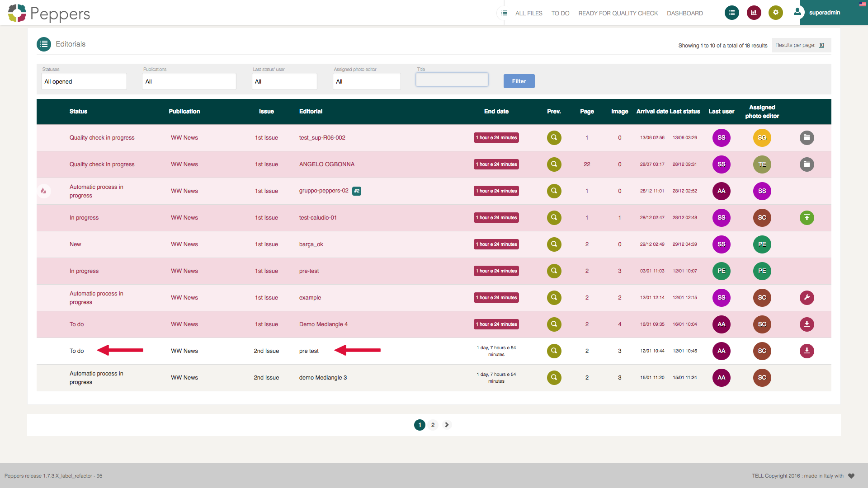Open the Statuses dropdown showing All opened
Viewport: 868px width, 488px height.
pos(84,82)
